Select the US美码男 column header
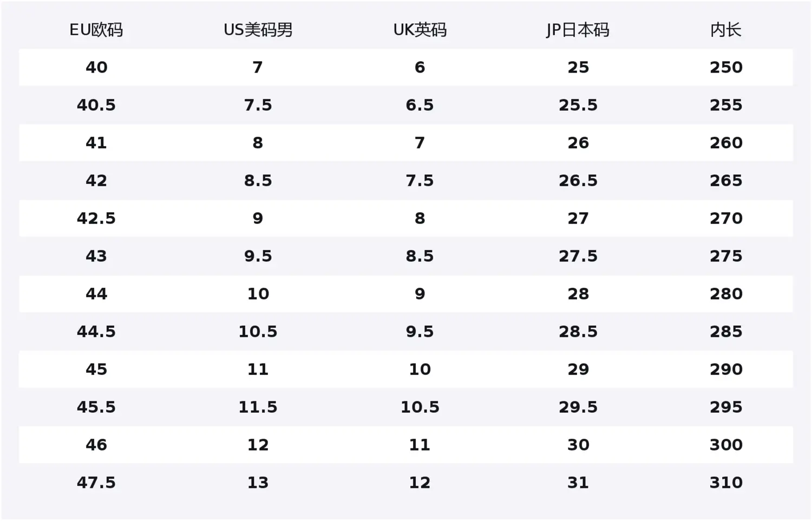812x521 pixels. [258, 30]
